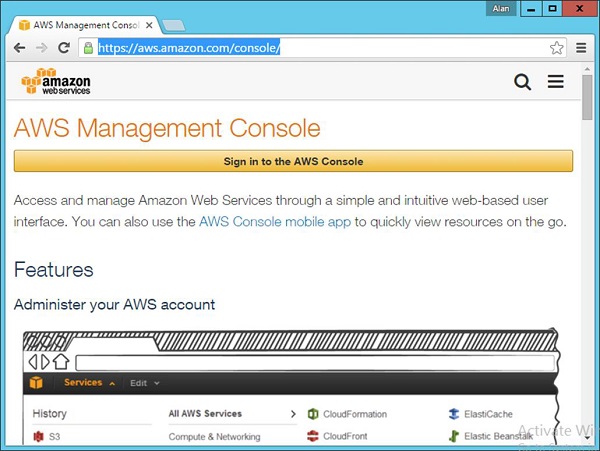Open a new browser tab
The image size is (600, 451).
point(173,24)
